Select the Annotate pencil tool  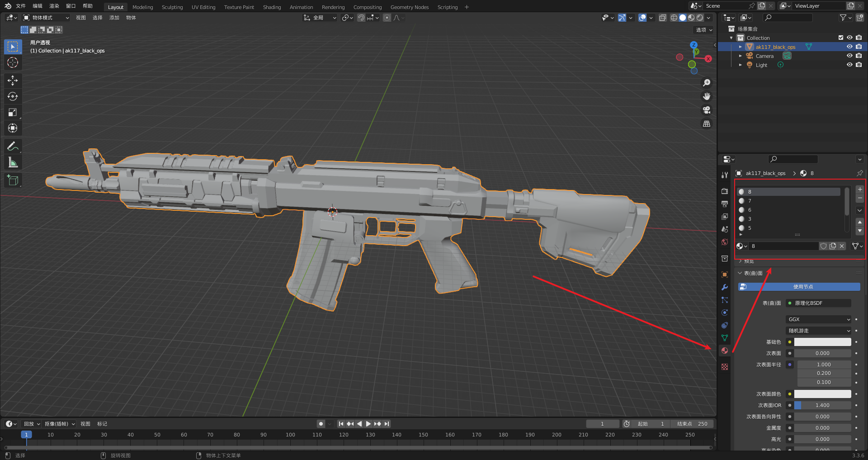coord(13,146)
